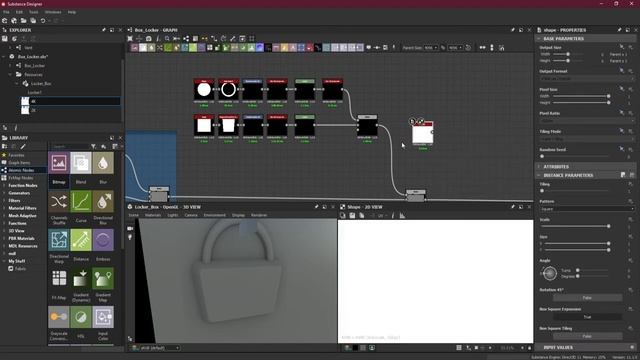Click the Angle dial control
Image resolution: width=640 pixels, height=360 pixels.
click(x=549, y=273)
